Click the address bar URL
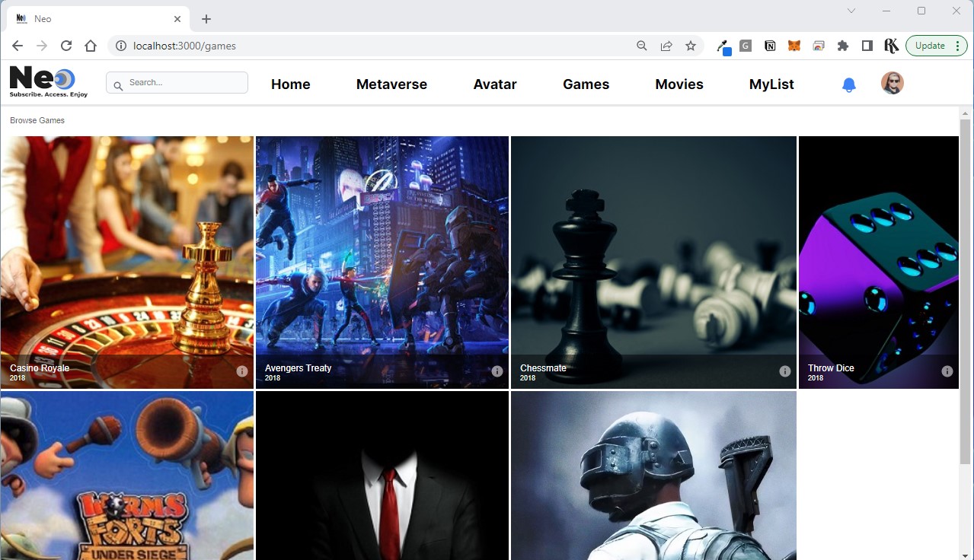The width and height of the screenshot is (974, 560). (x=184, y=46)
